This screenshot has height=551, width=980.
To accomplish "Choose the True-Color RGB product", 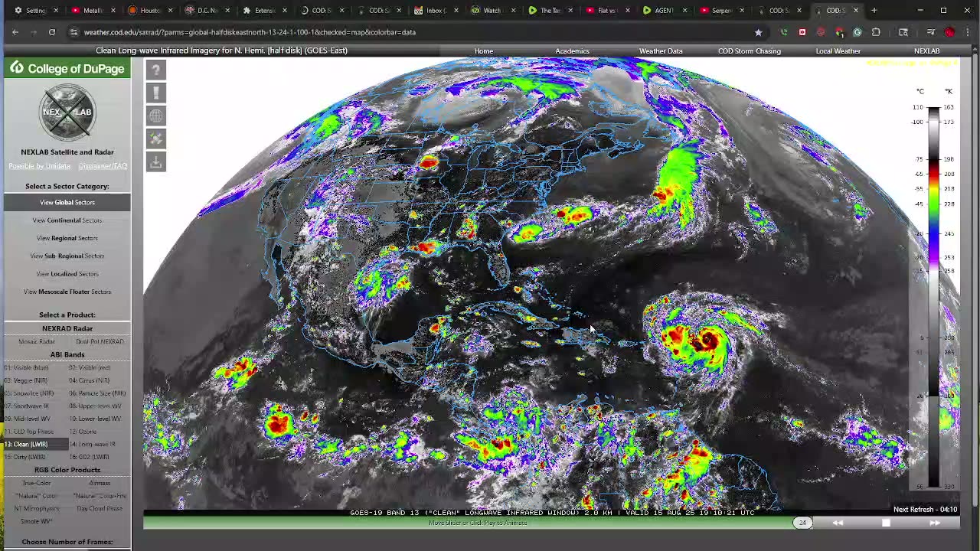I will click(x=36, y=483).
